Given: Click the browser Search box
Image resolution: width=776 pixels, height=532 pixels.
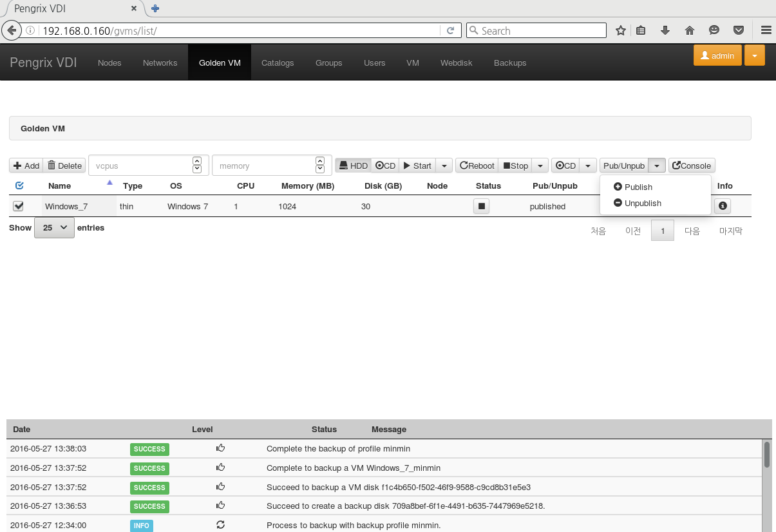Looking at the screenshot, I should pos(536,30).
